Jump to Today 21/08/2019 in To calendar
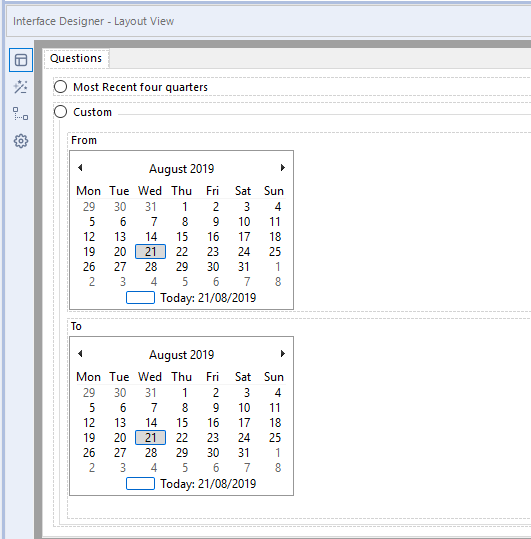Screen dimensions: 531x539 pos(191,484)
